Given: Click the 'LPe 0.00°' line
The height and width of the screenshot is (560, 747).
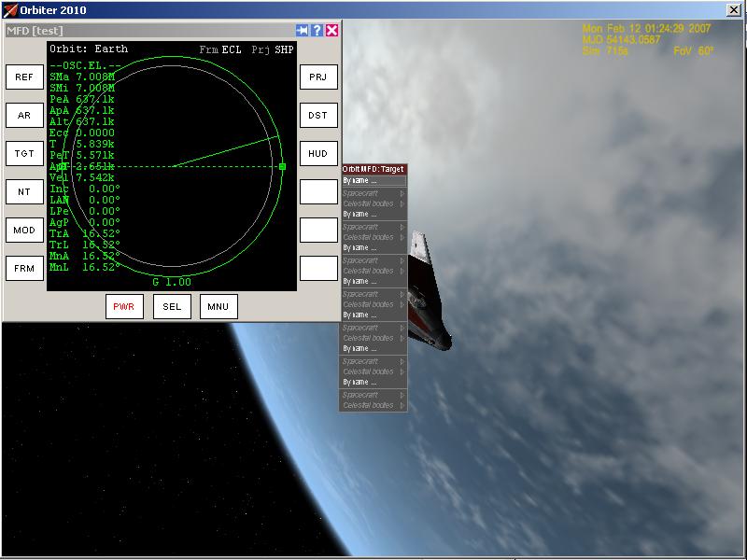Looking at the screenshot, I should click(x=85, y=211).
